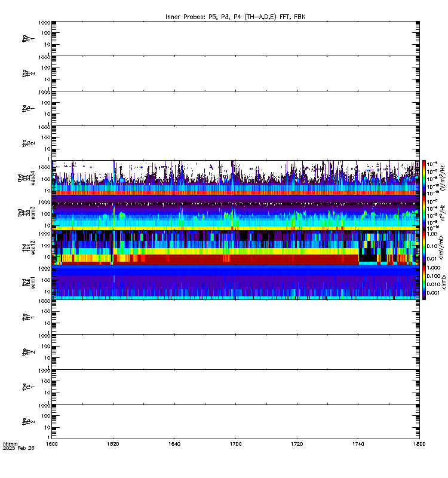Screen dimensions: 448x478
Task: Click inside the thd scm3 FFT spectrogram
Action: pyautogui.click(x=235, y=213)
